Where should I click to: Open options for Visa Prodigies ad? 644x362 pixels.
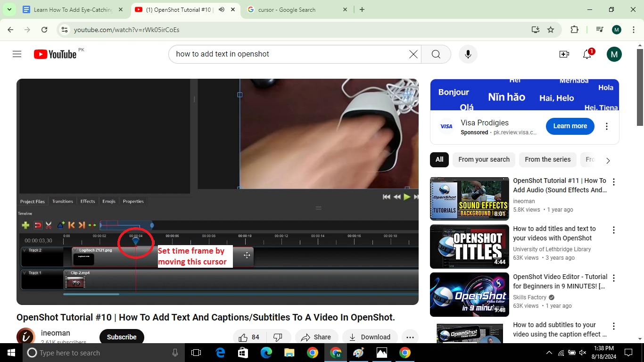(607, 126)
